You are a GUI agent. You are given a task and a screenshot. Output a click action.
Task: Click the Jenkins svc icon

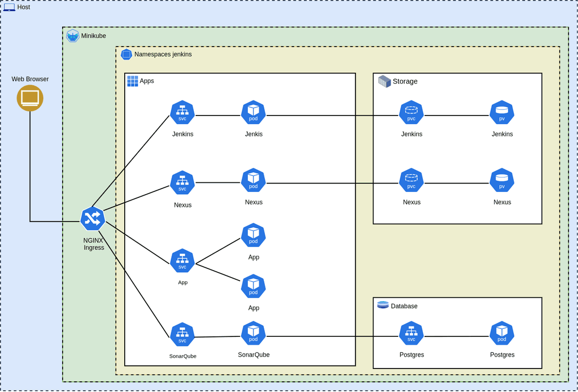(182, 112)
